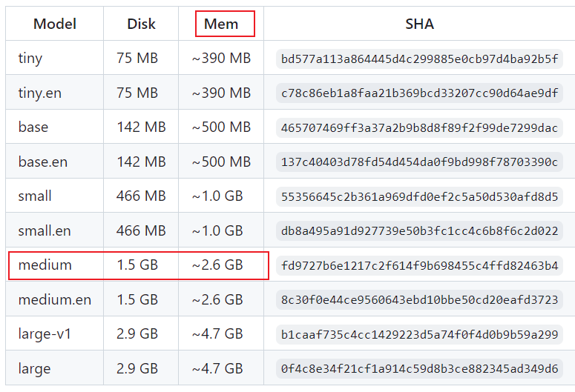Click the SHA column header
The image size is (575, 392).
(x=419, y=24)
